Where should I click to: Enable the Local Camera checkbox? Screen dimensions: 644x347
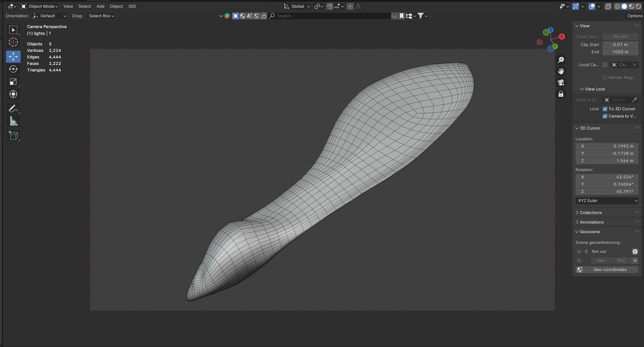(x=605, y=65)
